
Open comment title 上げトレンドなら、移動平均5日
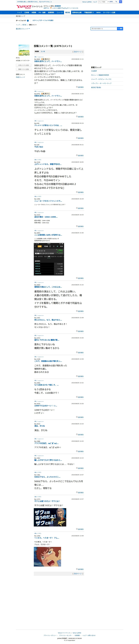[48, 164]
